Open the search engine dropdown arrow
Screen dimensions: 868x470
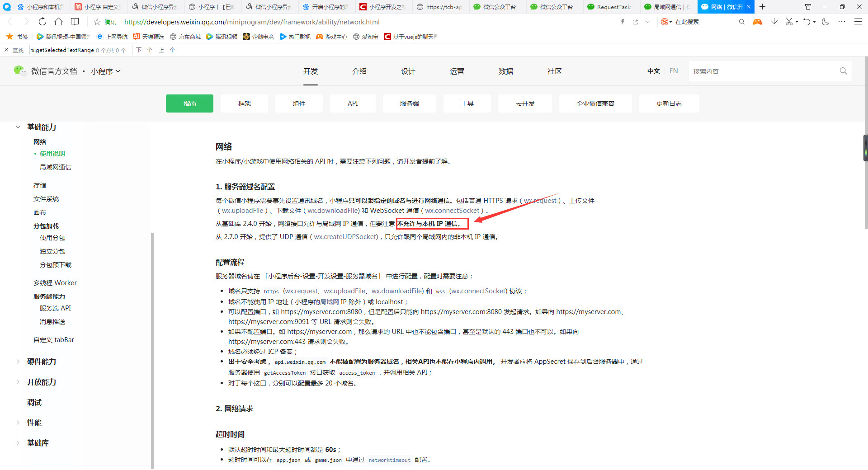pos(671,22)
